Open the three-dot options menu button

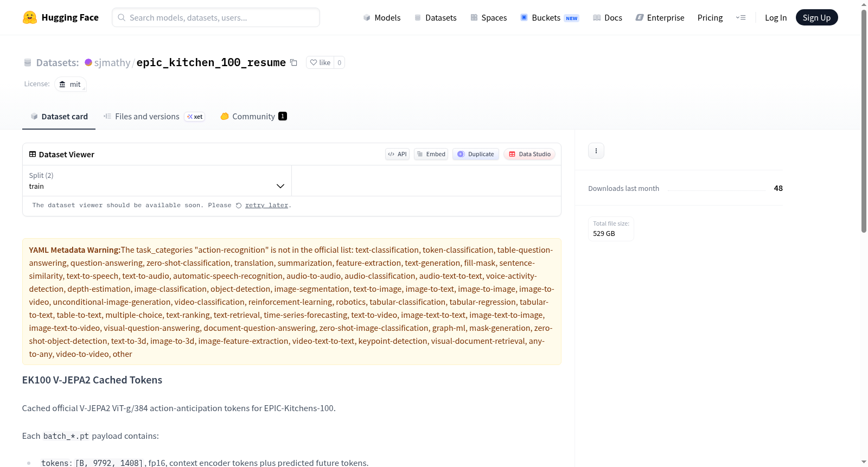pos(596,151)
